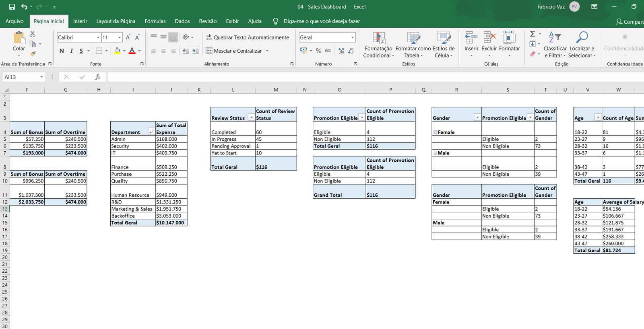Insert function using the fx icon
644x329 pixels.
pos(97,77)
